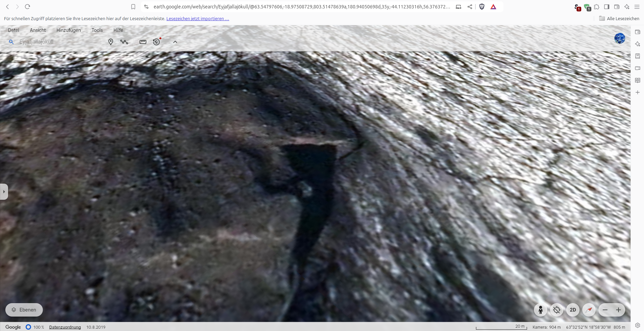This screenshot has width=644, height=331.
Task: Add a placemark pin
Action: tap(111, 42)
